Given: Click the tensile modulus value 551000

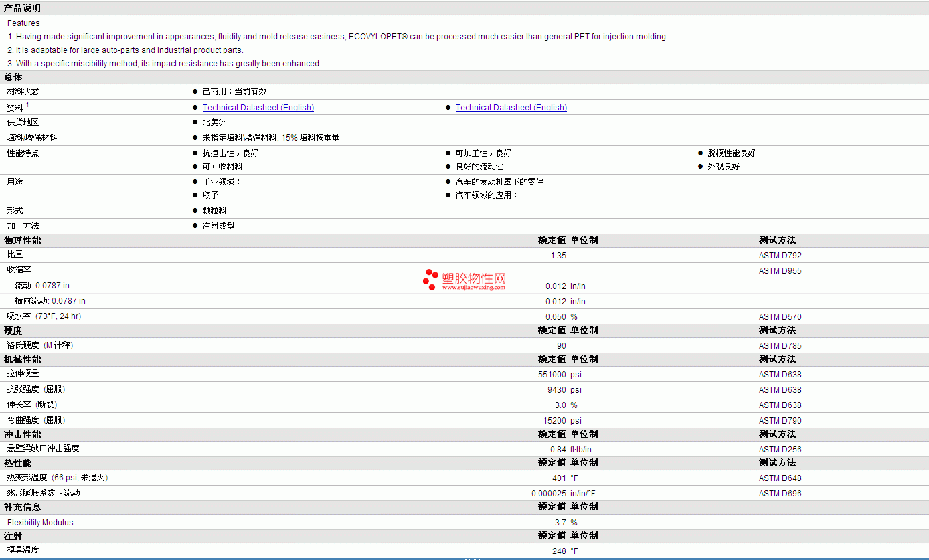Looking at the screenshot, I should [x=552, y=375].
